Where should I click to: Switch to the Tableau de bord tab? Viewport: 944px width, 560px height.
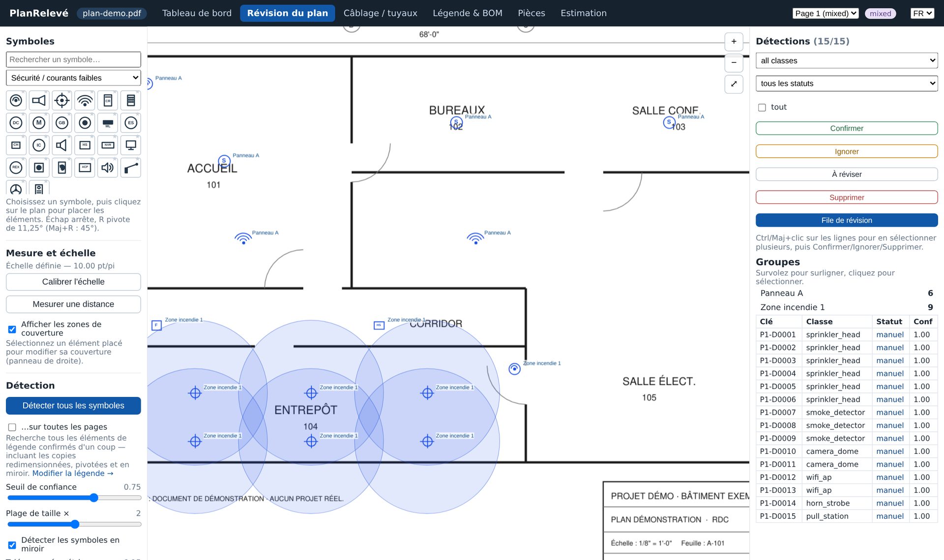197,13
